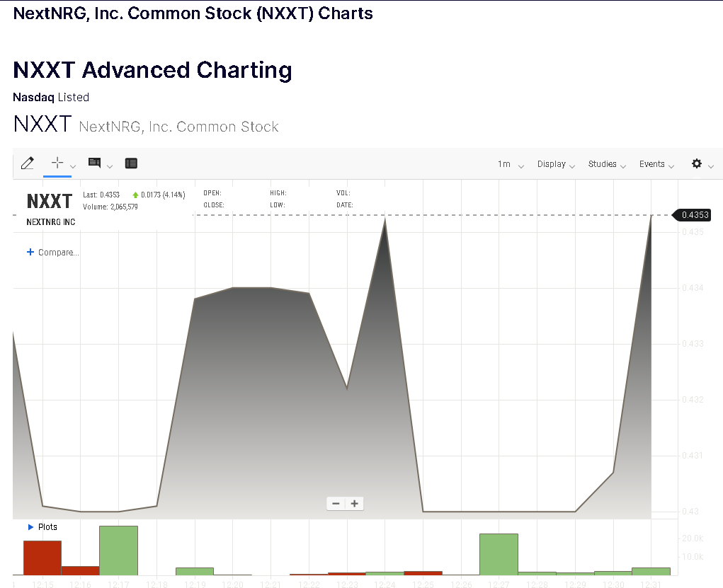This screenshot has height=588, width=723.
Task: Open the 1m interval dropdown
Action: point(511,164)
